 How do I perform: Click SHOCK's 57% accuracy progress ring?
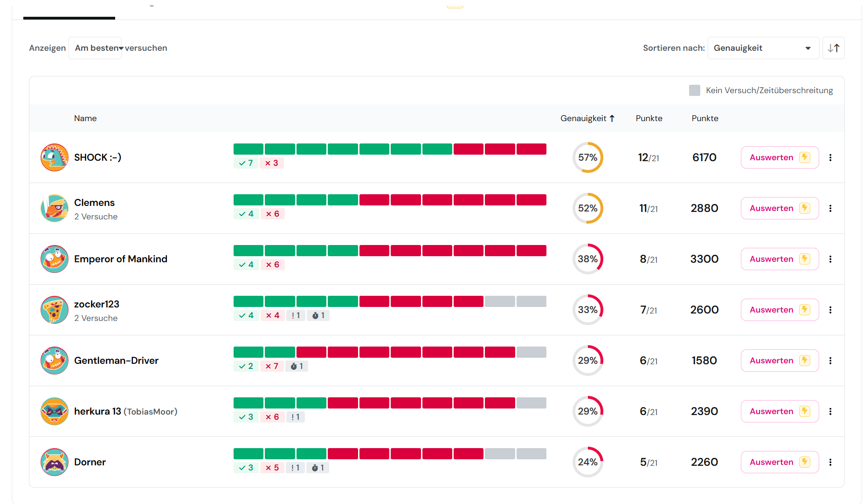click(587, 157)
